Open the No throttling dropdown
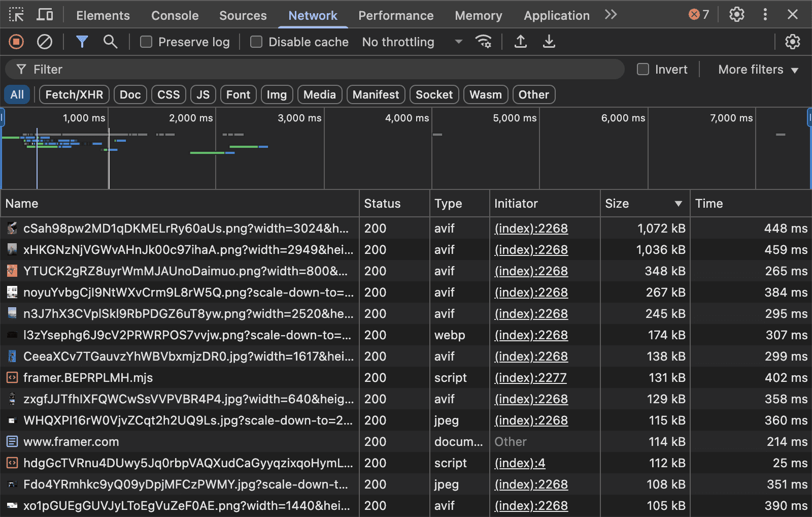 pyautogui.click(x=410, y=42)
